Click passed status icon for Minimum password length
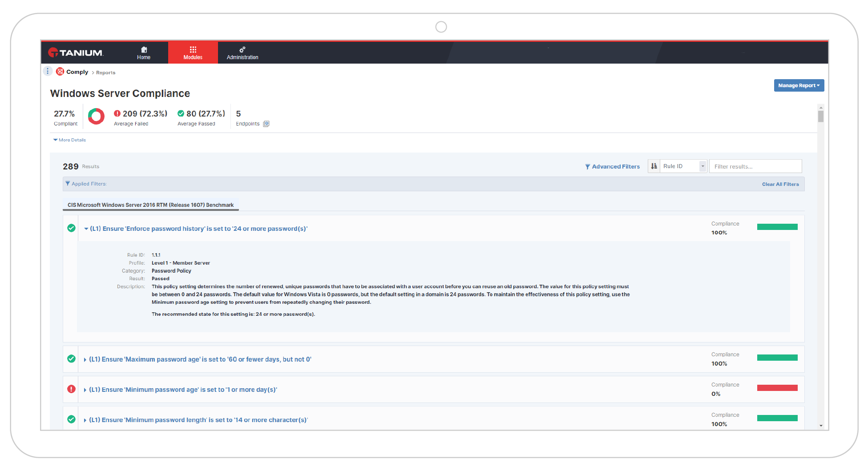The width and height of the screenshot is (868, 467). (x=71, y=419)
